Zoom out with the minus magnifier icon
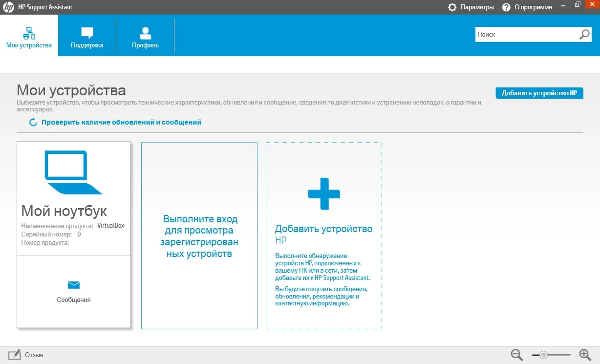 click(x=517, y=355)
